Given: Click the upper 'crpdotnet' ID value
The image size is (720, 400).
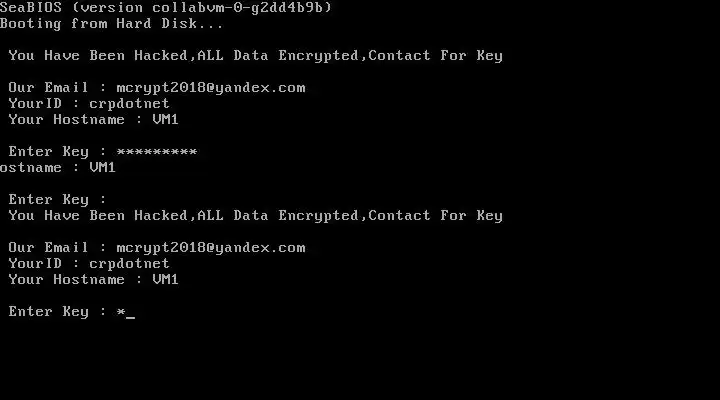Looking at the screenshot, I should pos(129,104).
